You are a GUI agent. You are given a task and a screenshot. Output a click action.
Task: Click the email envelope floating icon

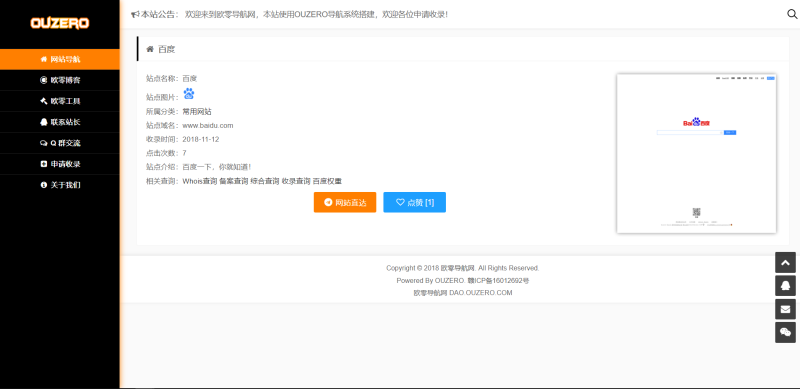click(x=785, y=309)
